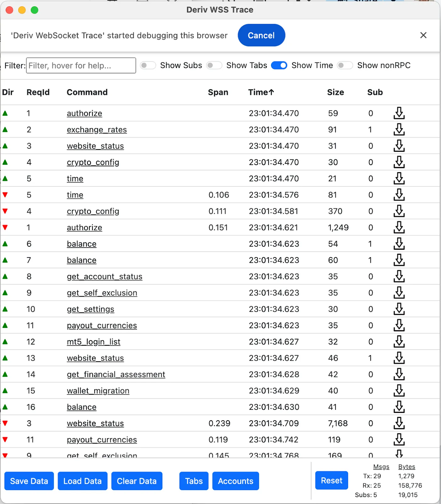Sort by the Dir column header
This screenshot has width=441, height=504.
[x=8, y=92]
